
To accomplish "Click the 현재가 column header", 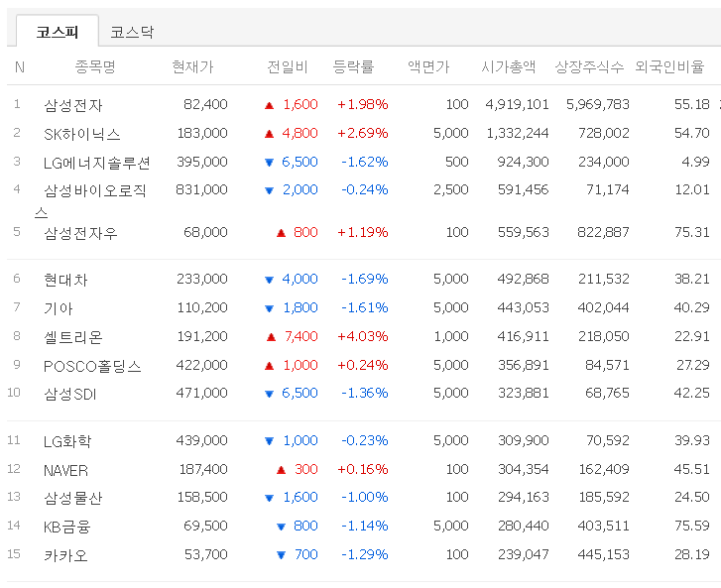I will point(193,67).
